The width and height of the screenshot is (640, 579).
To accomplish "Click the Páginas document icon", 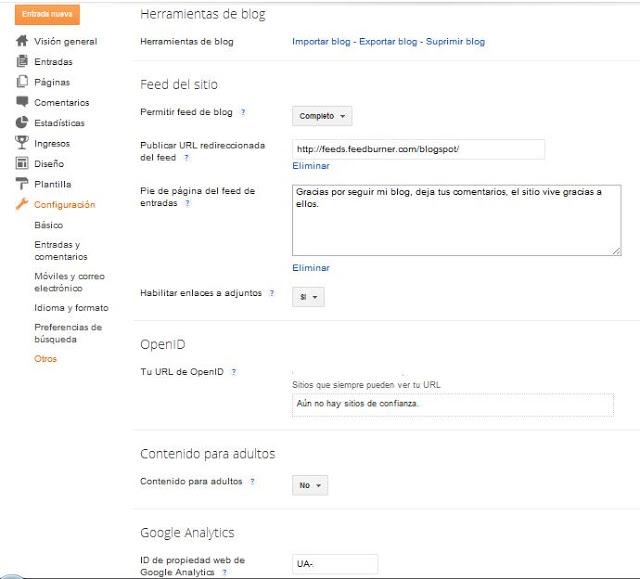I will coord(22,82).
